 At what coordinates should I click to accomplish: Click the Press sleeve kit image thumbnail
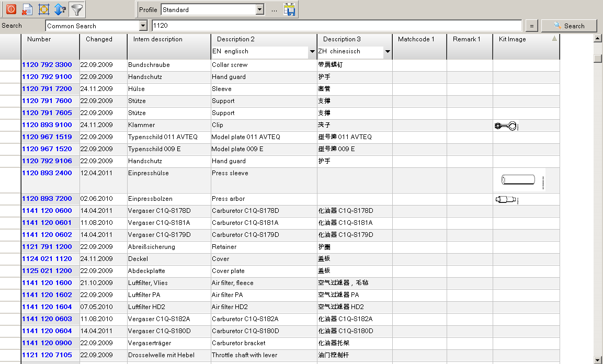[x=518, y=180]
